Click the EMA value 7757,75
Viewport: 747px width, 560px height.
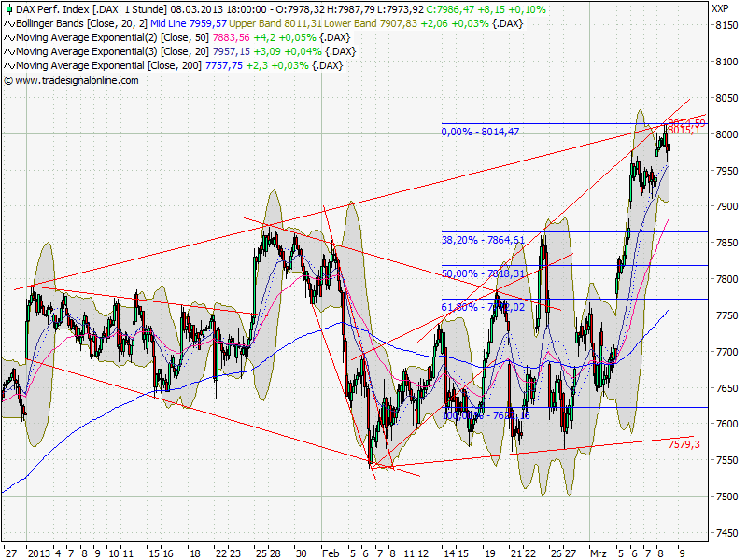coord(224,65)
